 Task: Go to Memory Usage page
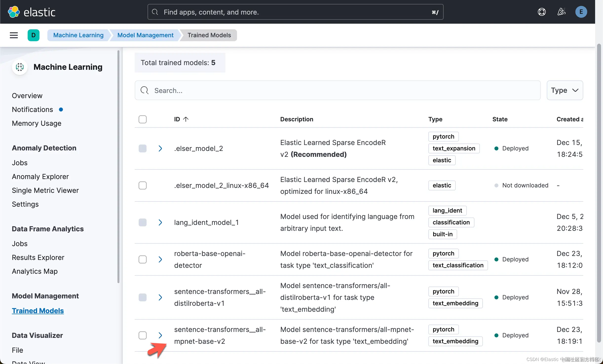pyautogui.click(x=37, y=123)
